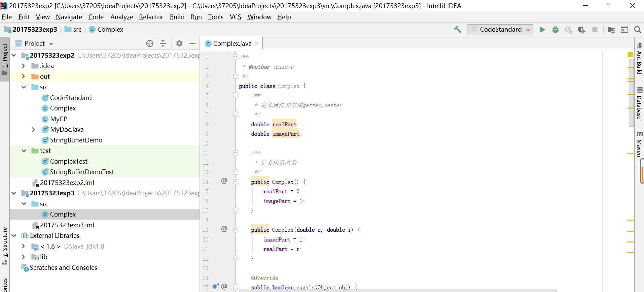
Task: Toggle the 1: Project tool window
Action: point(5,60)
